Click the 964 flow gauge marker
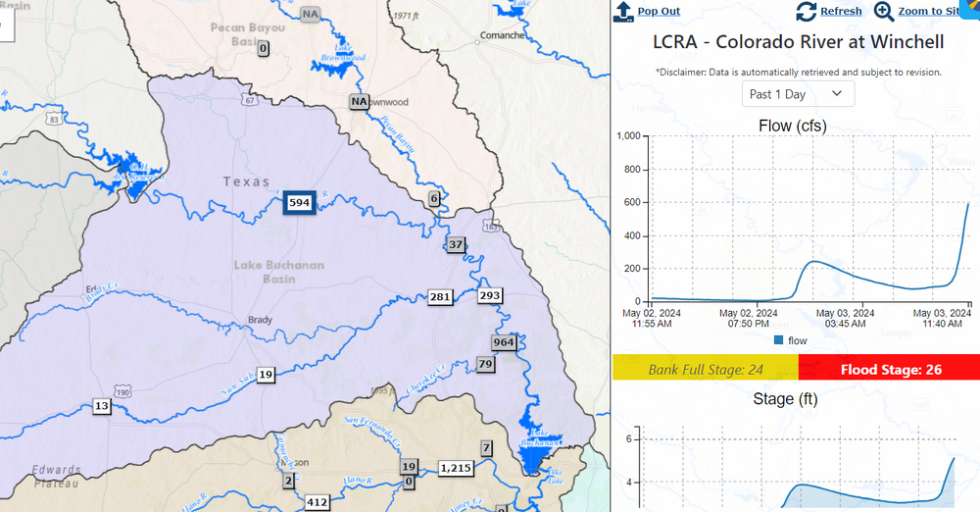Screen dimensions: 980x512 (x=504, y=342)
